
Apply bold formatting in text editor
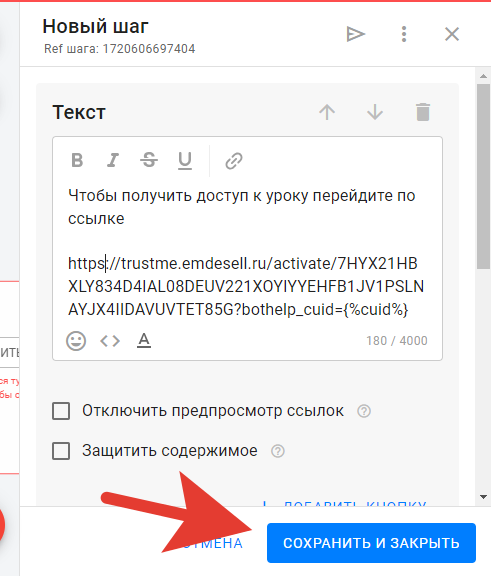(77, 160)
